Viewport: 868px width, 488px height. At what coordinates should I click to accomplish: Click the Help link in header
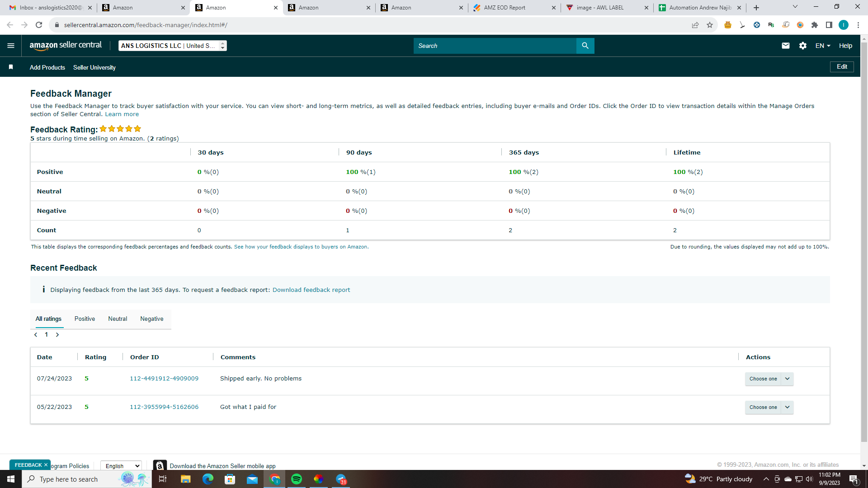tap(845, 46)
